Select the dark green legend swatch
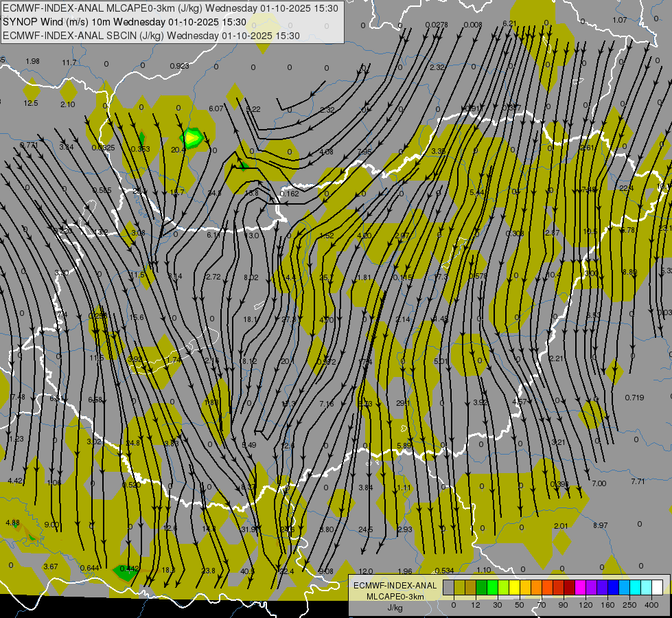This screenshot has height=618, width=672. pyautogui.click(x=481, y=587)
